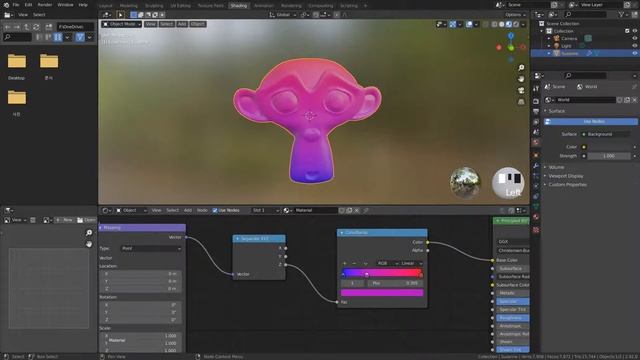The height and width of the screenshot is (360, 640).
Task: Hide Suzanne with its eye icon
Action: click(635, 53)
